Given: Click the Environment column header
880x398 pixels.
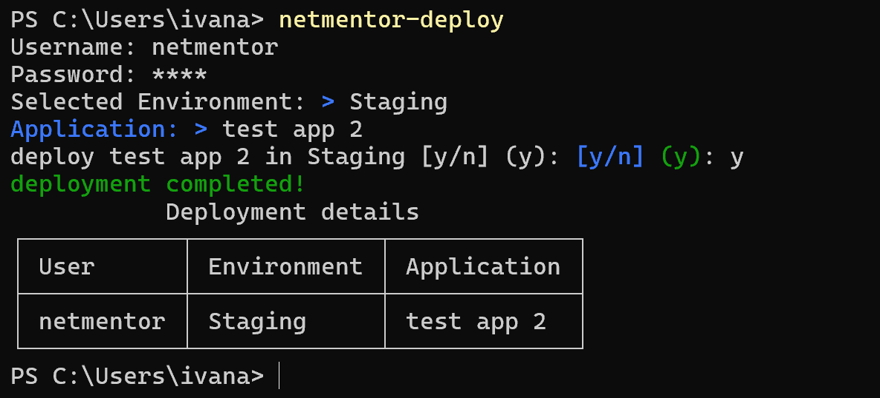Looking at the screenshot, I should [286, 267].
